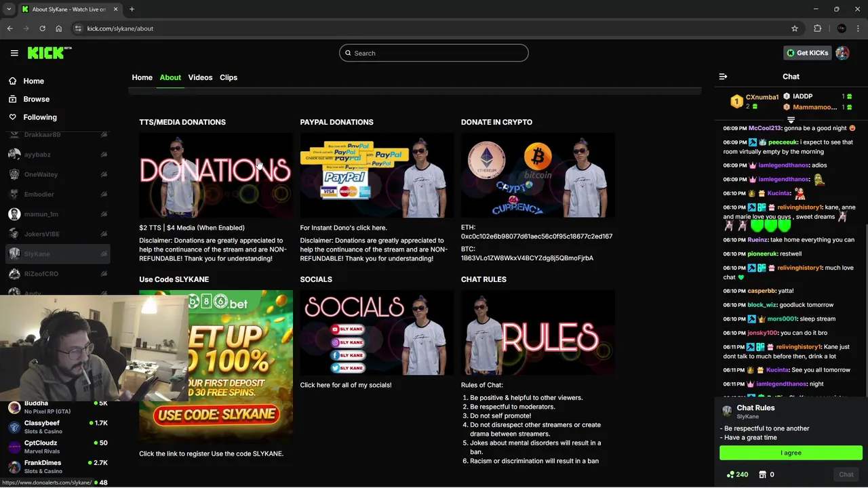Image resolution: width=868 pixels, height=488 pixels.
Task: Click 'Click here for all of my socials!'
Action: tap(346, 385)
